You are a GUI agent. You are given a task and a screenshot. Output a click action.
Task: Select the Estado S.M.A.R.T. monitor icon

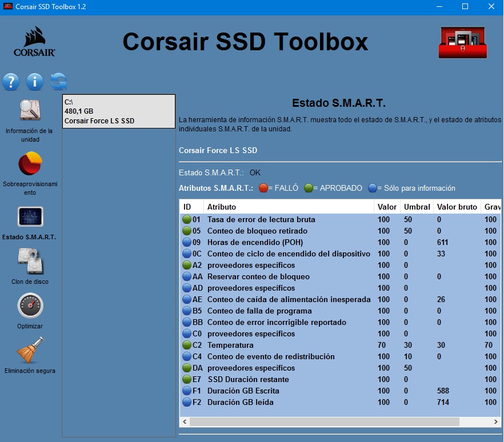[30, 217]
